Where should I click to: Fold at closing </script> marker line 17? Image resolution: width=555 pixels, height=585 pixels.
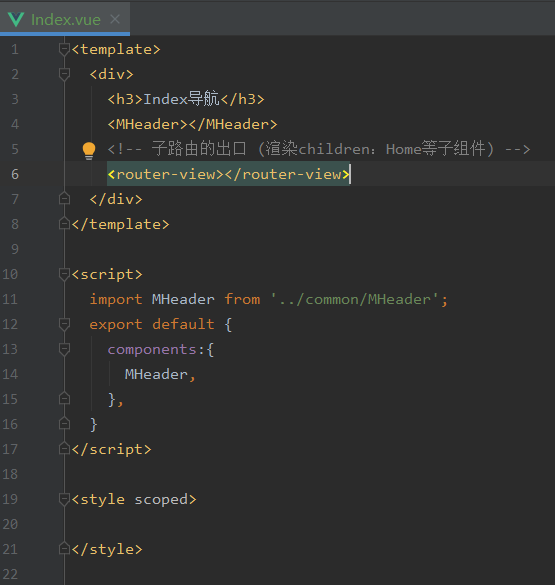pos(64,449)
